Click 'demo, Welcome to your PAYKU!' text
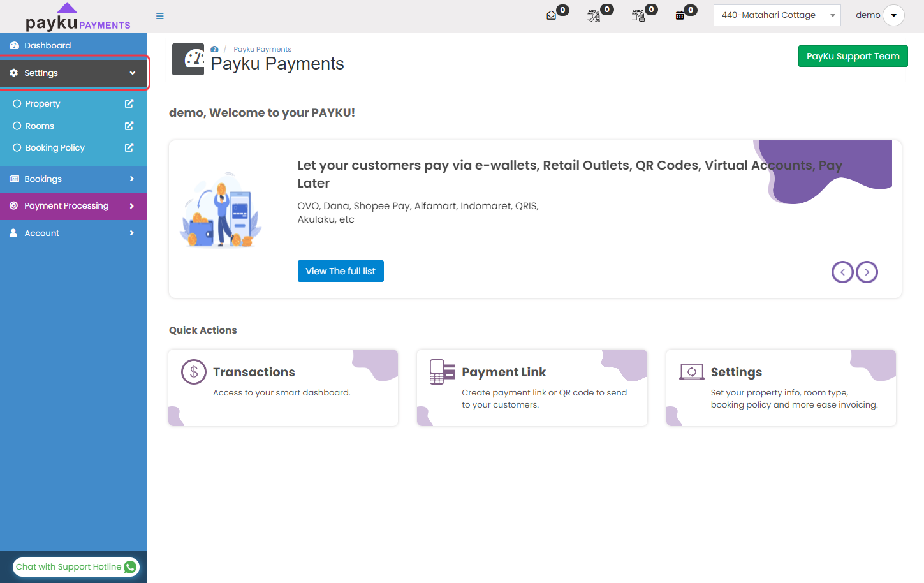The height and width of the screenshot is (583, 924). tap(262, 113)
